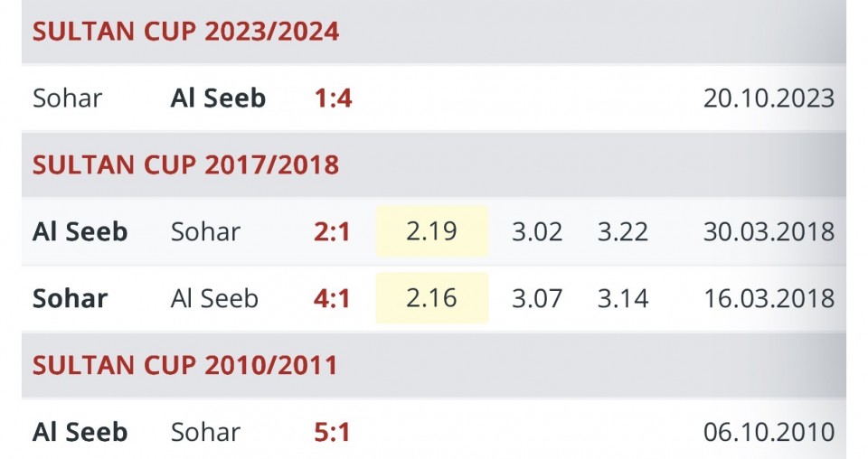Open Al Seeb in the 20.10.2023 match
This screenshot has width=868, height=459.
tap(218, 98)
